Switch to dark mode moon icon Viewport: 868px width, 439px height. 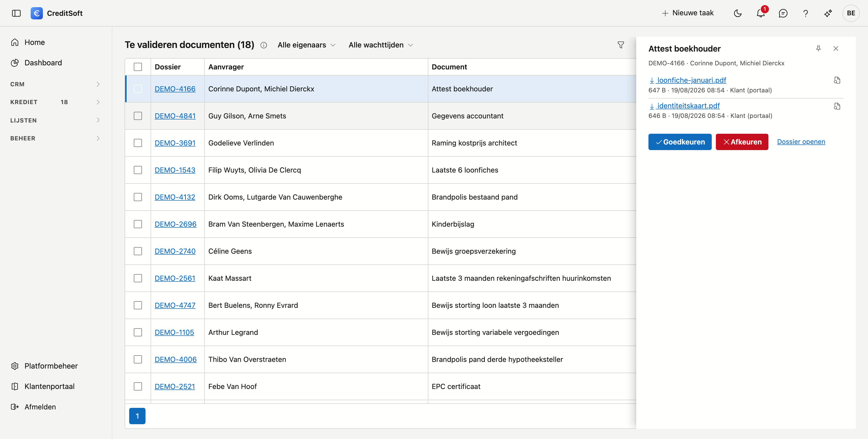click(x=738, y=13)
